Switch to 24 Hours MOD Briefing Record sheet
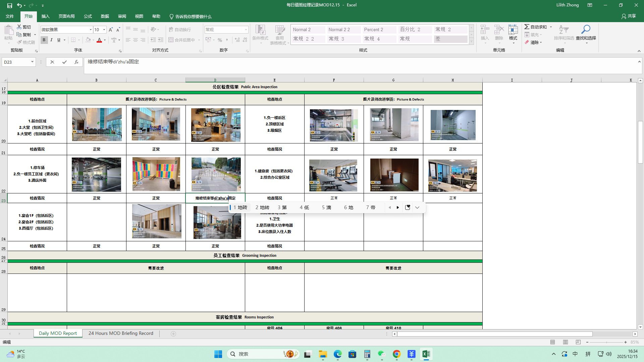Viewport: 644px width, 362px height. 121,334
